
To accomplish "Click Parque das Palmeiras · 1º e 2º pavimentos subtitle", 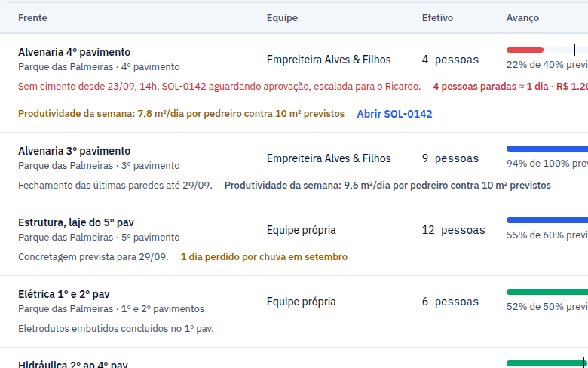I will coord(111,308).
